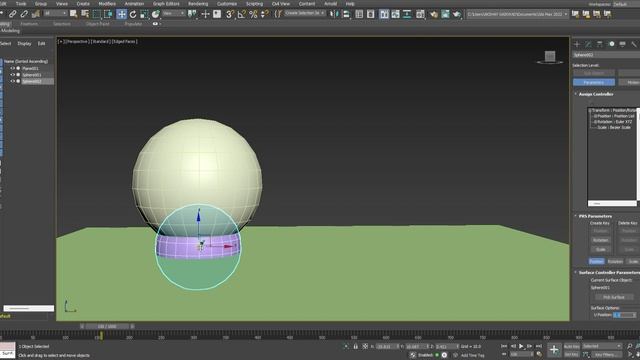Screen dimensions: 640x360
Task: Click Edged Faces viewport shading label
Action: point(124,41)
